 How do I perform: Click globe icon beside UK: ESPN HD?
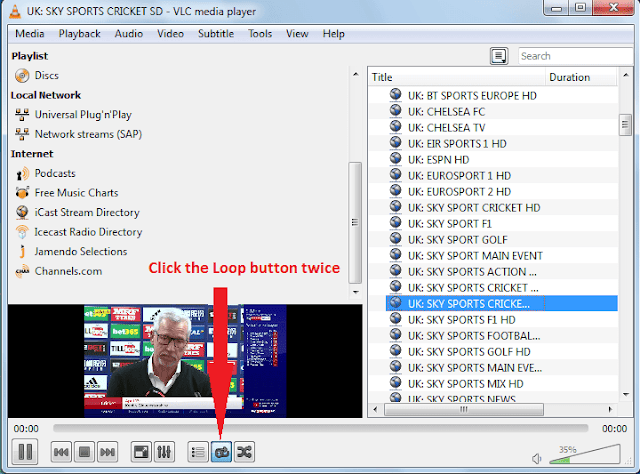click(395, 158)
